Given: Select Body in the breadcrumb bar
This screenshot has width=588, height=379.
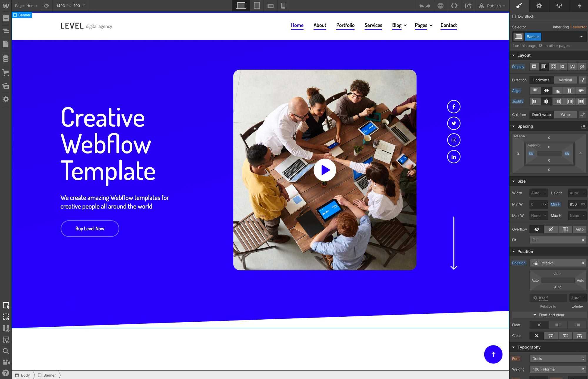Looking at the screenshot, I should (23, 375).
